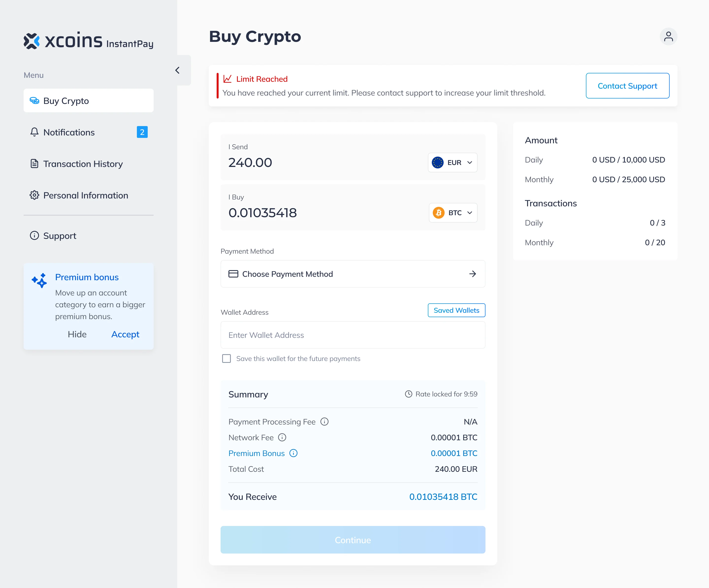
Task: Click the Buy Crypto coins icon
Action: pyautogui.click(x=34, y=101)
